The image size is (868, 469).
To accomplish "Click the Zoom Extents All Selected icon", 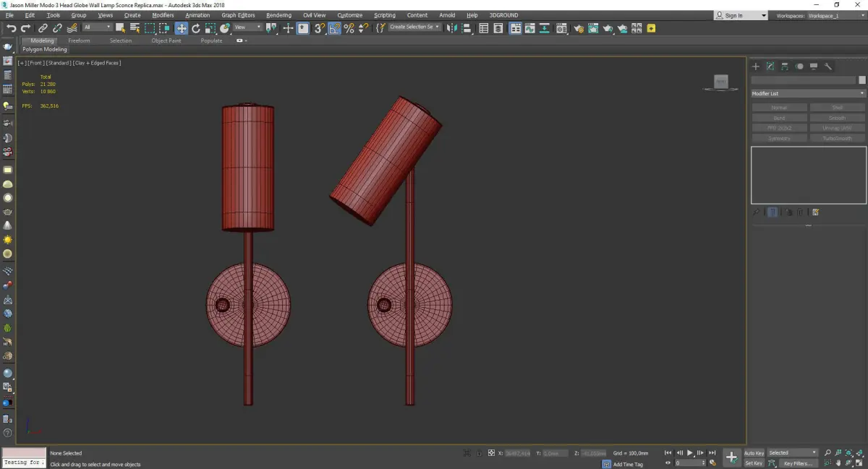I will point(860,452).
